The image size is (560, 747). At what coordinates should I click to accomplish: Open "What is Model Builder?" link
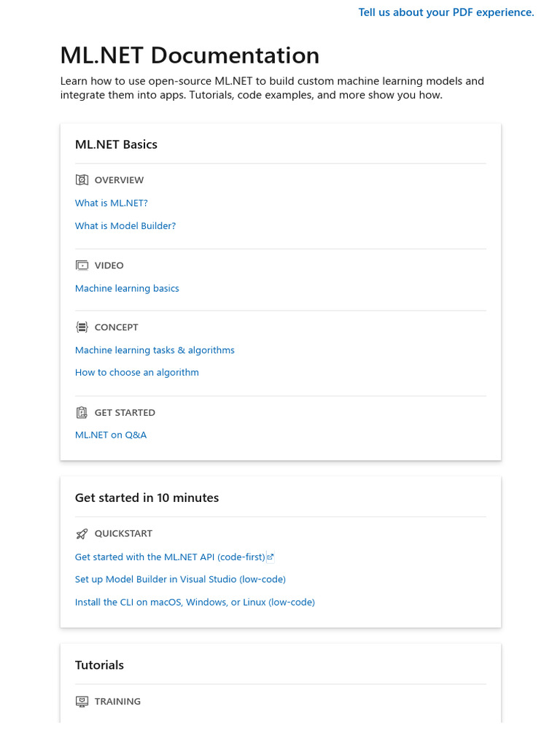pyautogui.click(x=125, y=226)
